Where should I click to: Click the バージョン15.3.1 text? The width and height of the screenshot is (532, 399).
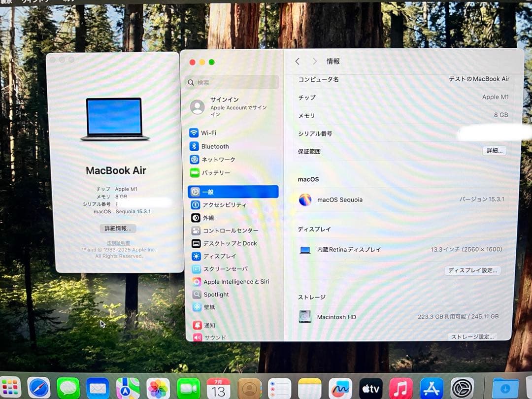tap(481, 199)
